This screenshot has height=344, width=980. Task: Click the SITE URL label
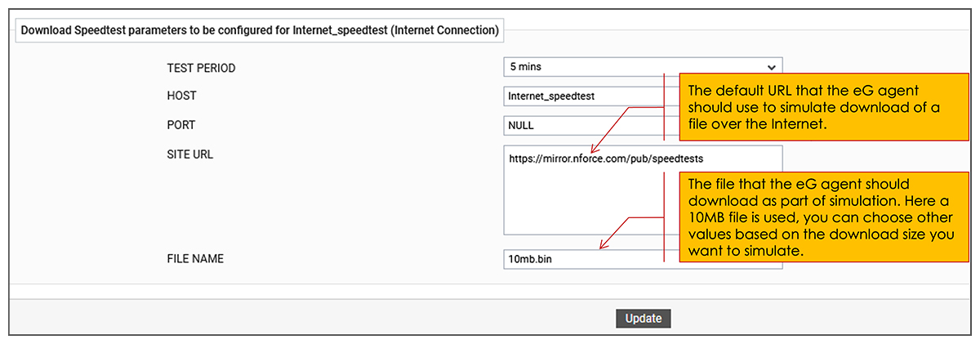coord(189,154)
